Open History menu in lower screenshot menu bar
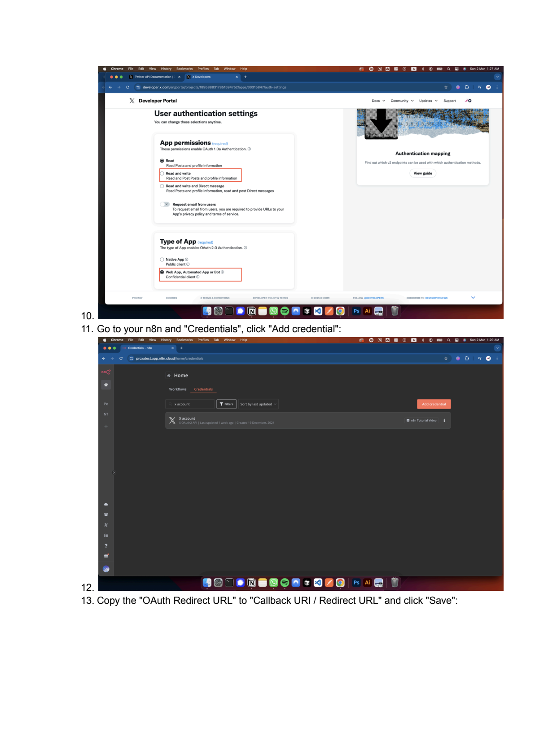The height and width of the screenshot is (756, 535). coord(166,340)
